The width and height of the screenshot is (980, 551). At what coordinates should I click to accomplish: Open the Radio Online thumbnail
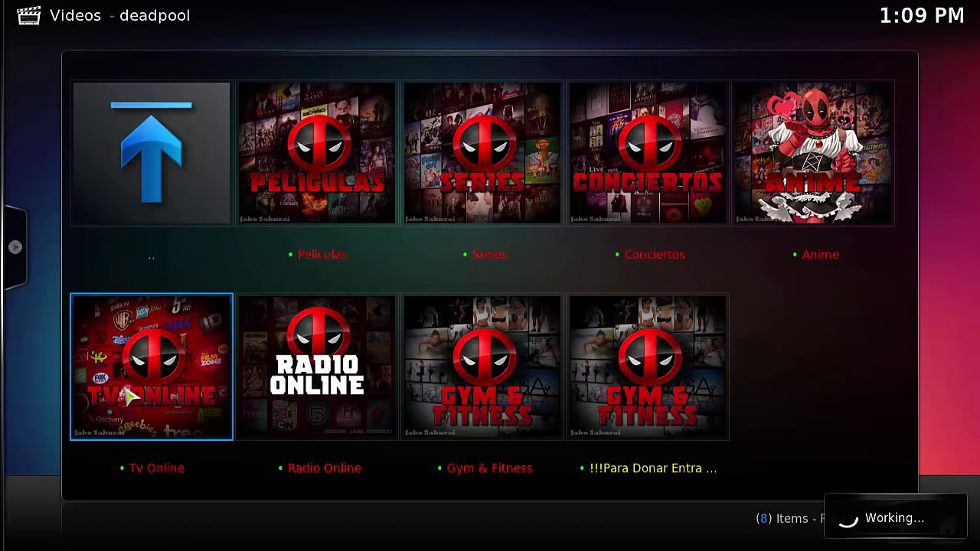317,367
